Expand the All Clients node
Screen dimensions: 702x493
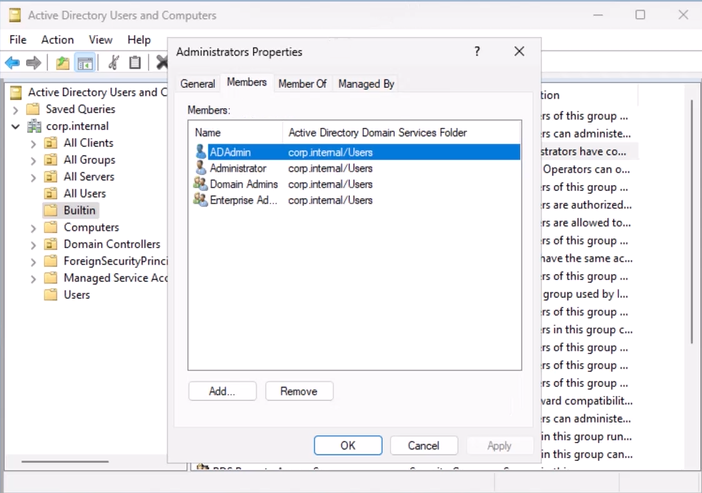[33, 144]
